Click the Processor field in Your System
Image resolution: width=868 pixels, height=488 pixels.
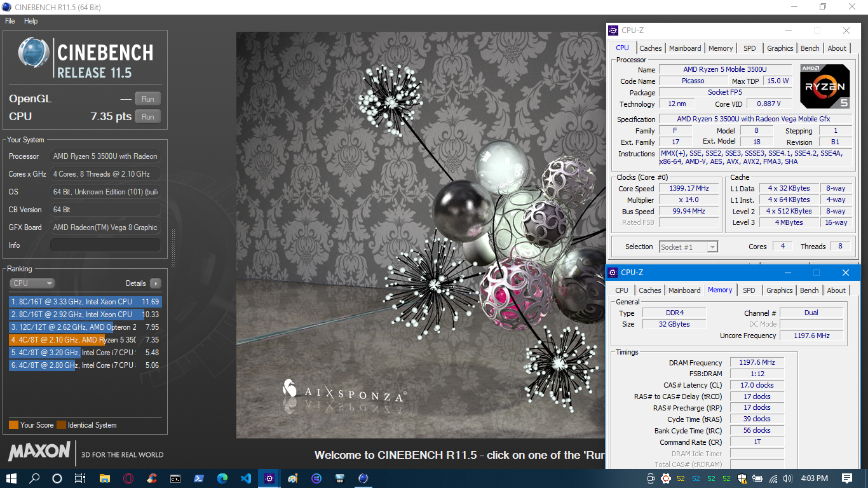tap(105, 156)
